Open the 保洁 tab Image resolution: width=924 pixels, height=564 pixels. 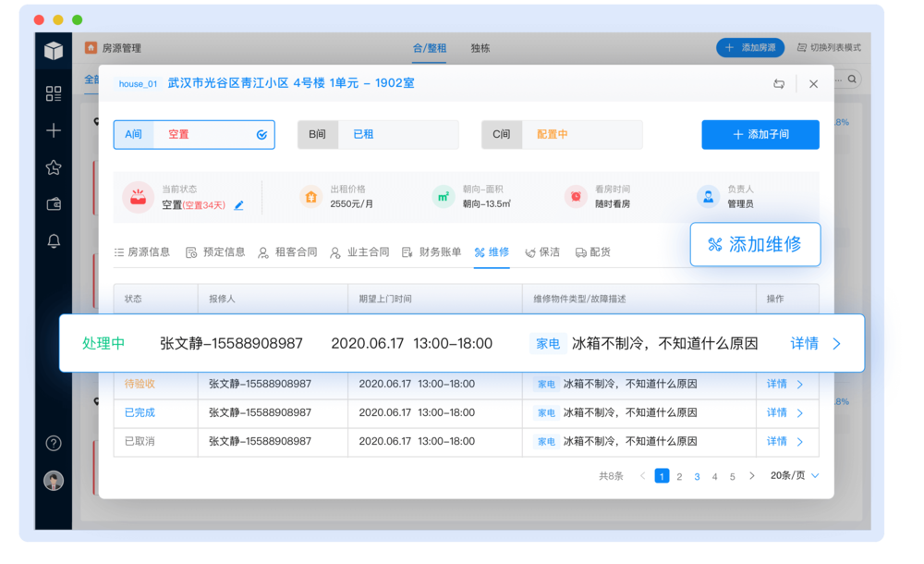pyautogui.click(x=542, y=252)
